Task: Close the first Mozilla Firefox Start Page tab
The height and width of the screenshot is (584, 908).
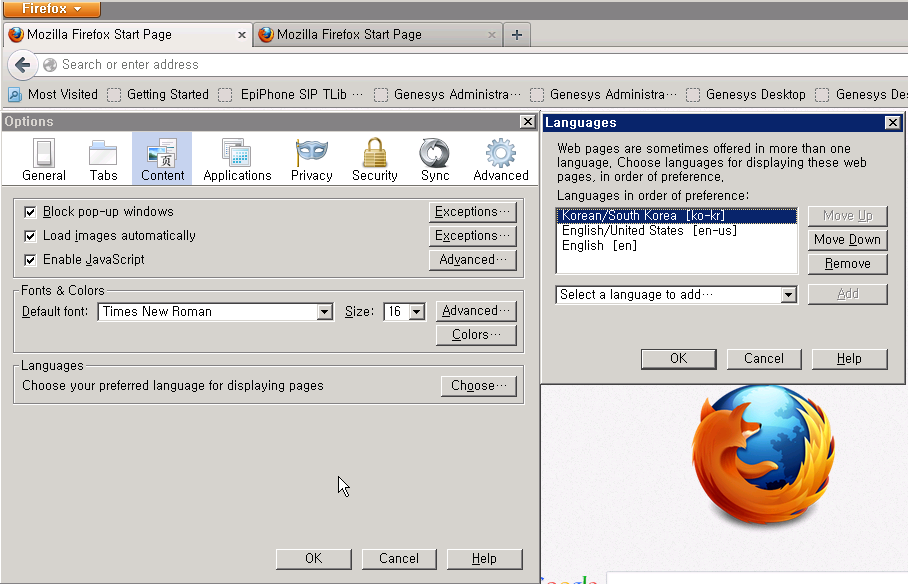Action: 241,35
